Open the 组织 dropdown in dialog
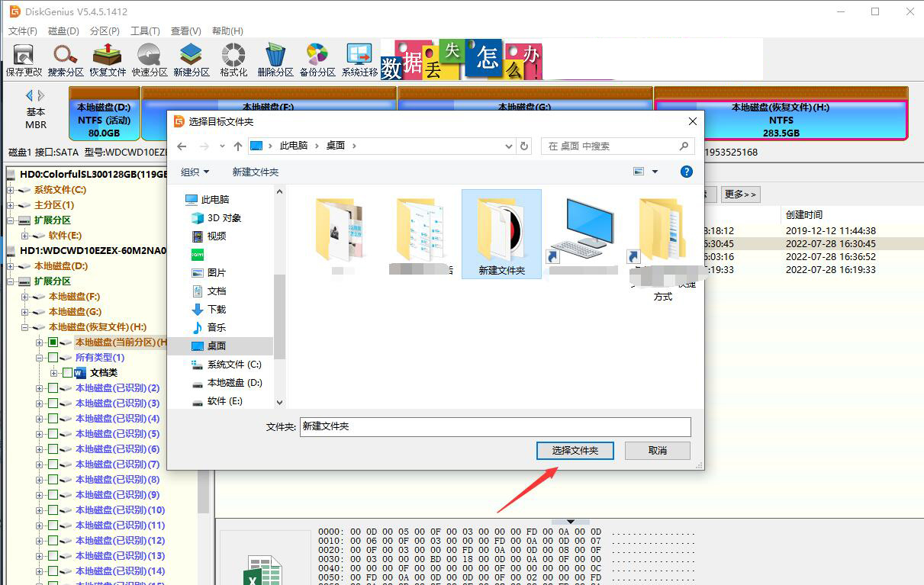The height and width of the screenshot is (585, 924). (195, 172)
